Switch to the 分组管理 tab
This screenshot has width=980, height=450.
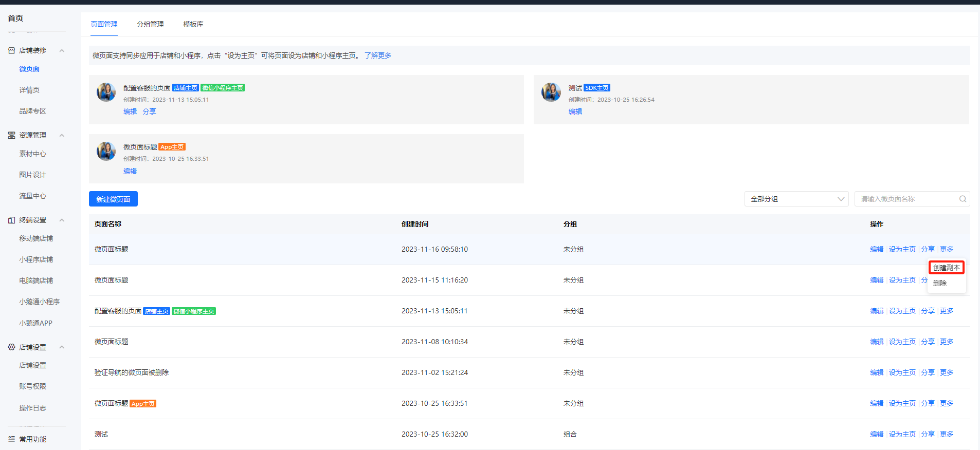[150, 24]
